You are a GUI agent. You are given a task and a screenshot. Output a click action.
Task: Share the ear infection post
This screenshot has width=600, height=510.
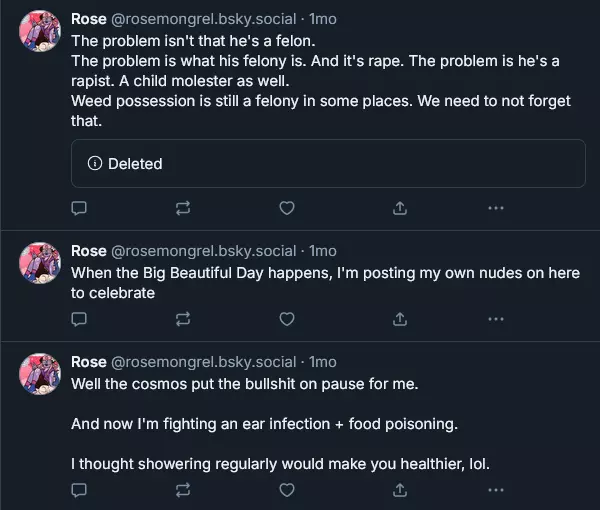coord(399,490)
